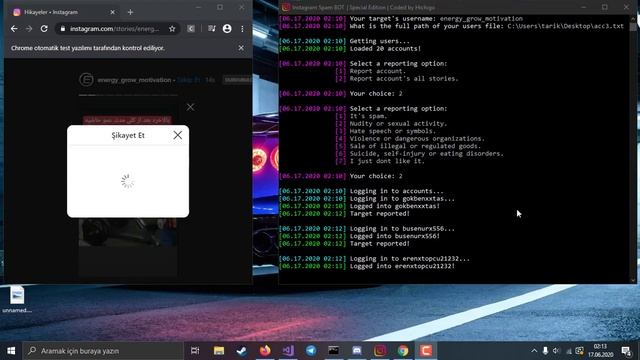The width and height of the screenshot is (640, 360).
Task: Open the network tray icon
Action: click(x=568, y=351)
